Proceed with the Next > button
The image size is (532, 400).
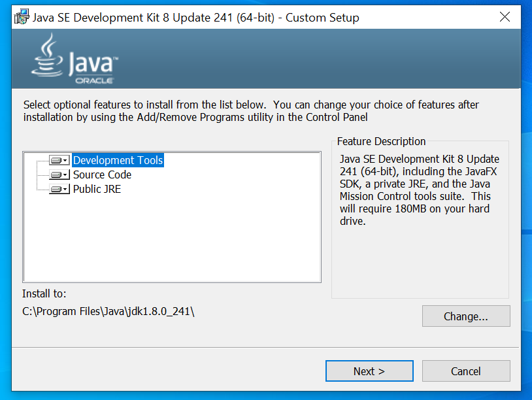(x=369, y=371)
